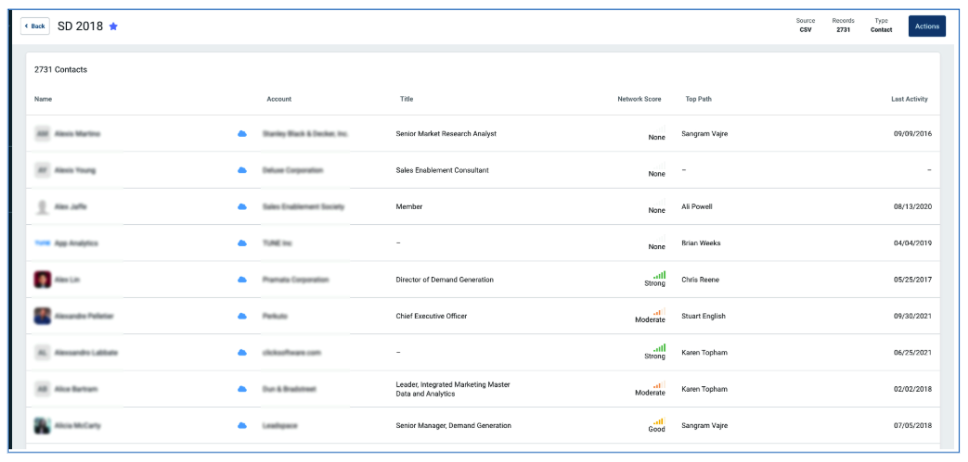This screenshot has width=968, height=462.
Task: Open the photo avatar in the Senior Manager, Demand Generation row
Action: click(x=43, y=426)
